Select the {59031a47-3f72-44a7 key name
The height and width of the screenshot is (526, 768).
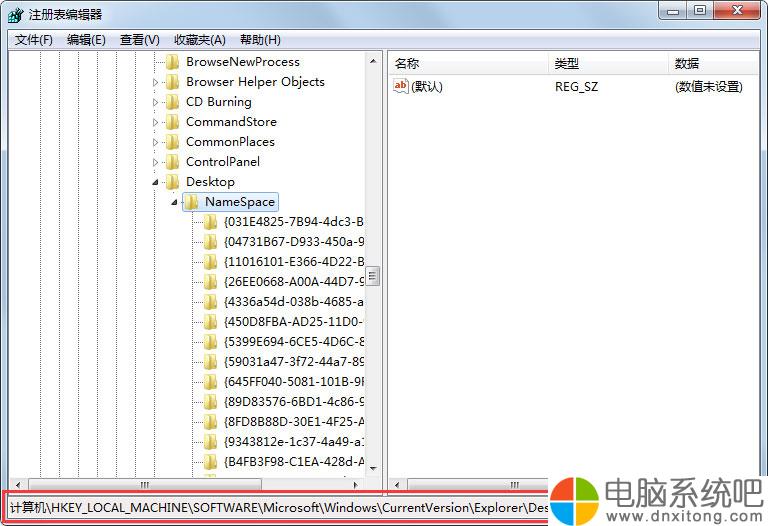click(x=294, y=361)
